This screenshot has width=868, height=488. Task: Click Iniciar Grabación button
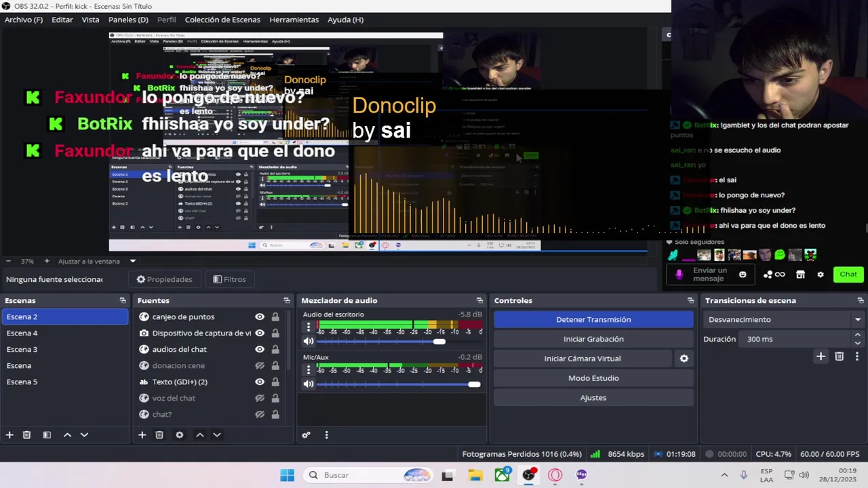[x=593, y=339]
